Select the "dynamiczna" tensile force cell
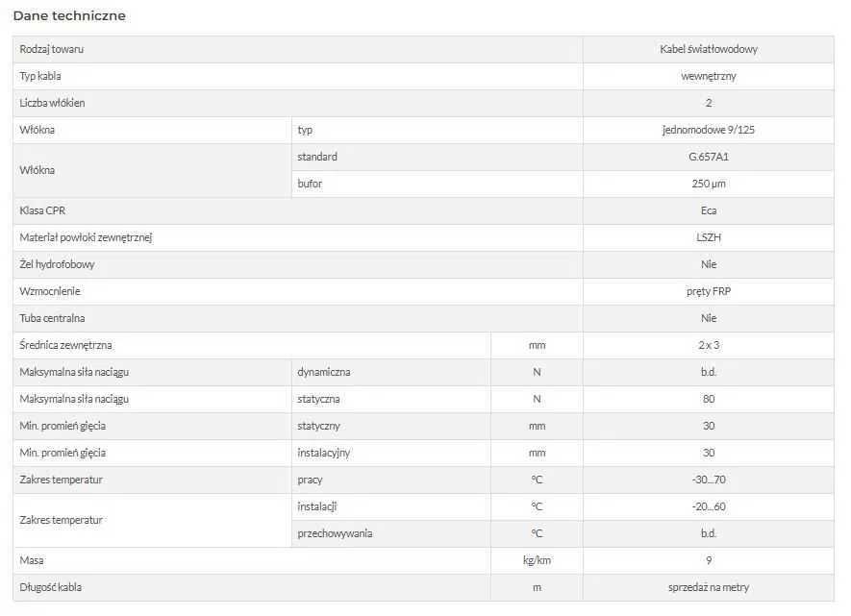This screenshot has width=851, height=616. 324,372
